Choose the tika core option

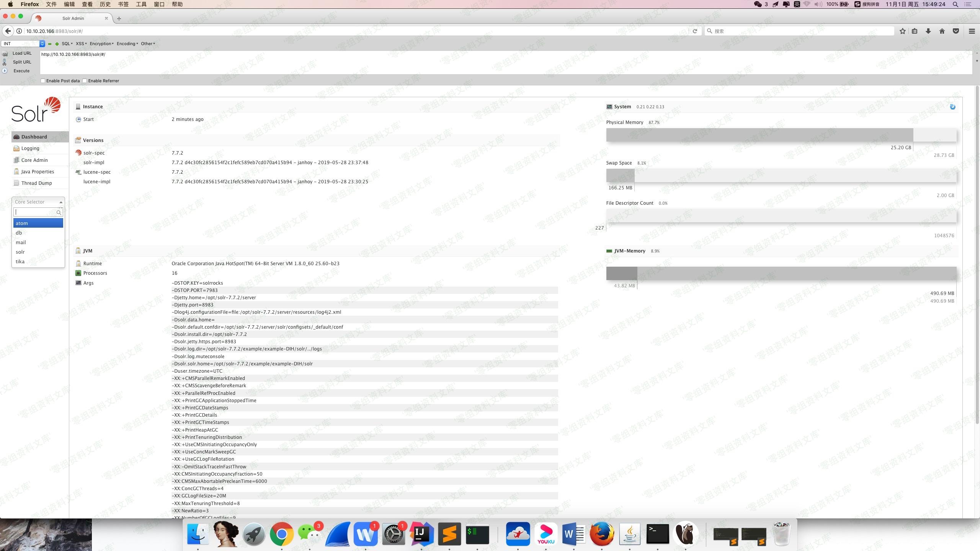[x=20, y=261]
